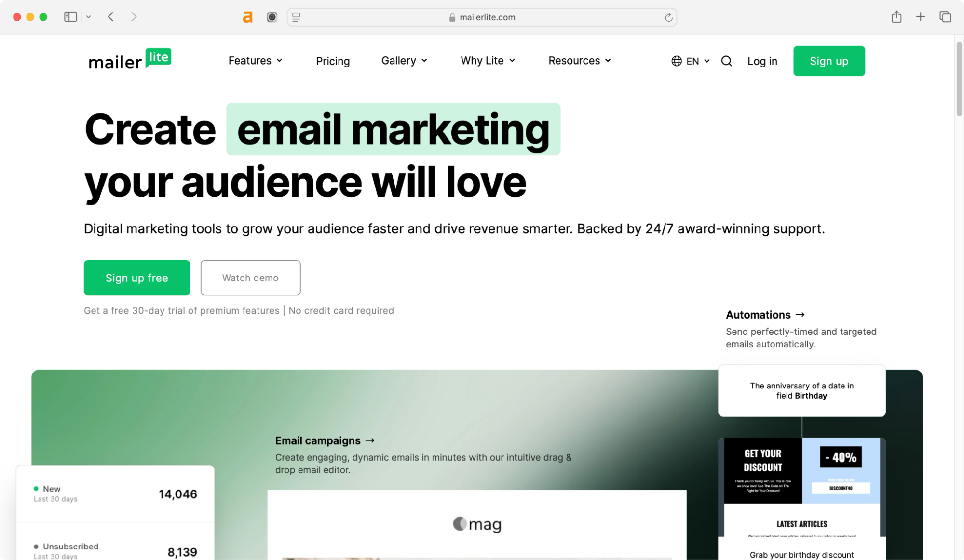The image size is (964, 560).
Task: Open the Gallery menu item
Action: [404, 61]
